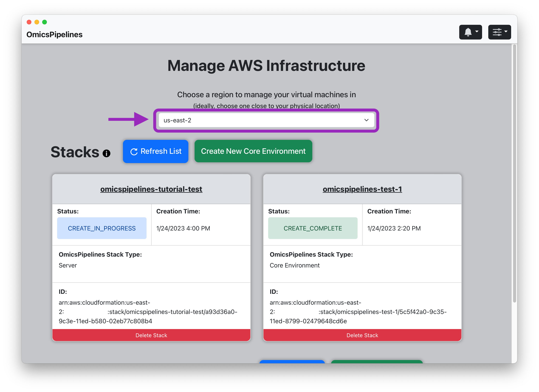Select creation time 1/24/2023 2:20 PM
Viewport: 539px width, 392px height.
coord(394,228)
